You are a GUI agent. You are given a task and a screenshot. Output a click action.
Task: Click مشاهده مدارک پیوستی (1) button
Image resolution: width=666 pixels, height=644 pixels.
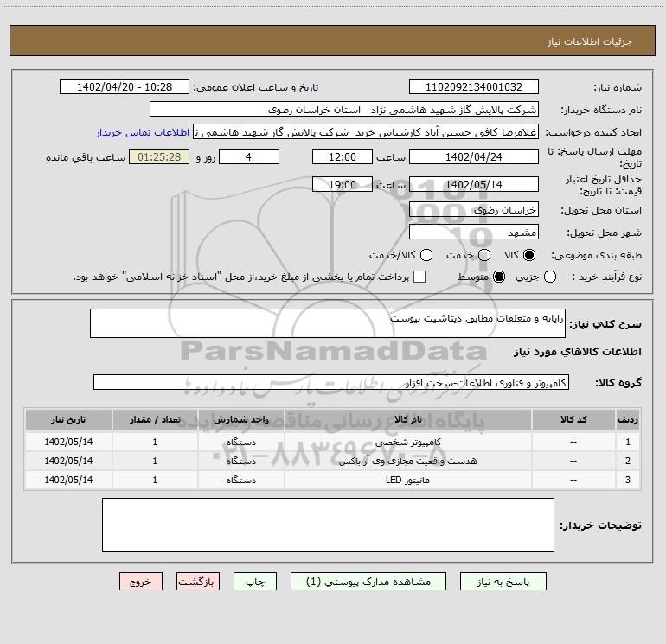pos(368,582)
